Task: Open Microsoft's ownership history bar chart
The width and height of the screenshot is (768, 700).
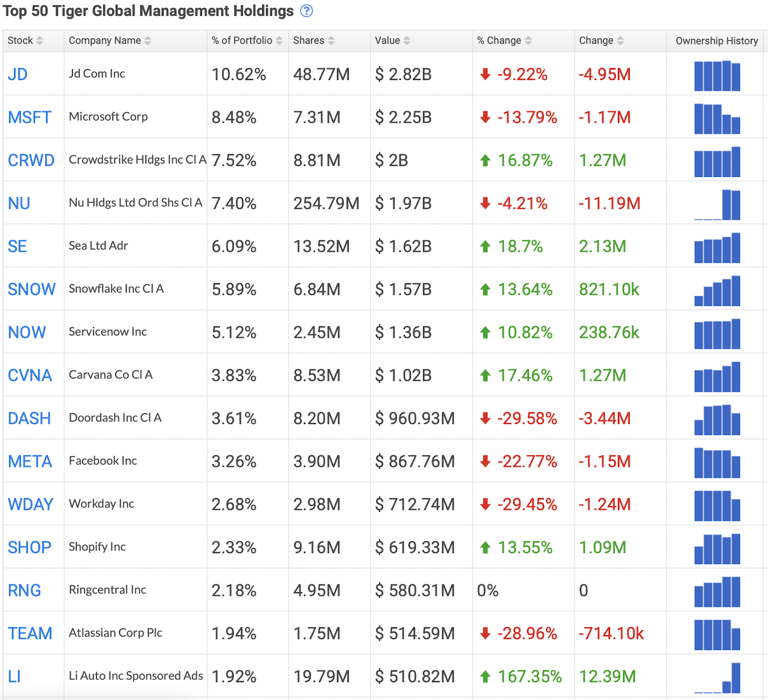Action: point(717,119)
